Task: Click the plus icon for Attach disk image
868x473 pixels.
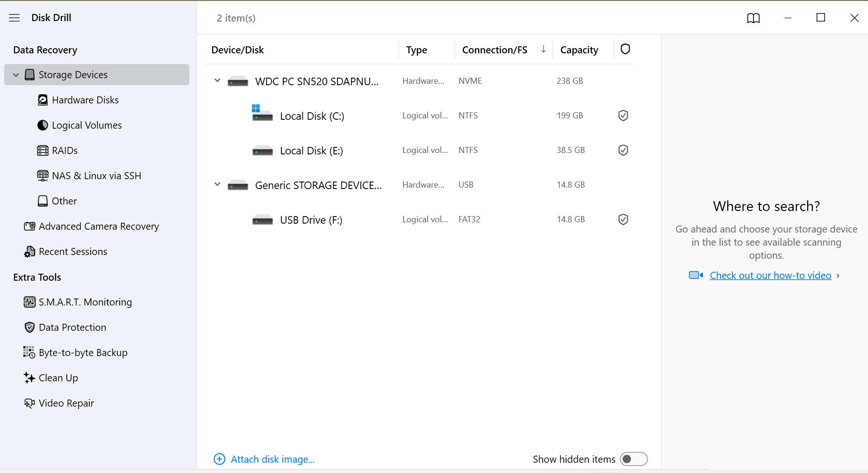Action: click(x=219, y=459)
